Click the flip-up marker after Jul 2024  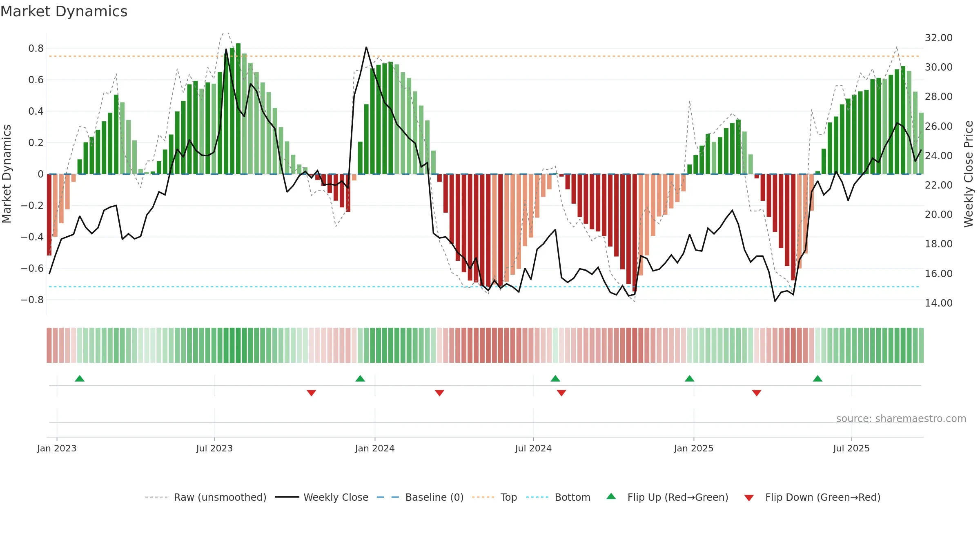555,378
